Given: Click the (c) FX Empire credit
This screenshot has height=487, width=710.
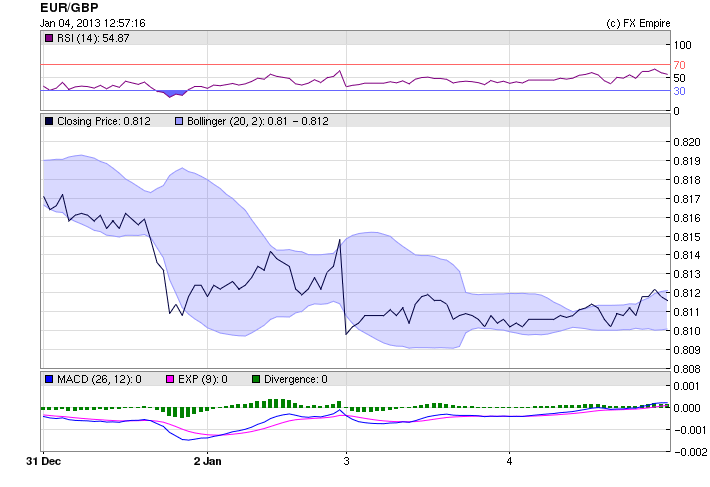Looking at the screenshot, I should click(x=638, y=23).
